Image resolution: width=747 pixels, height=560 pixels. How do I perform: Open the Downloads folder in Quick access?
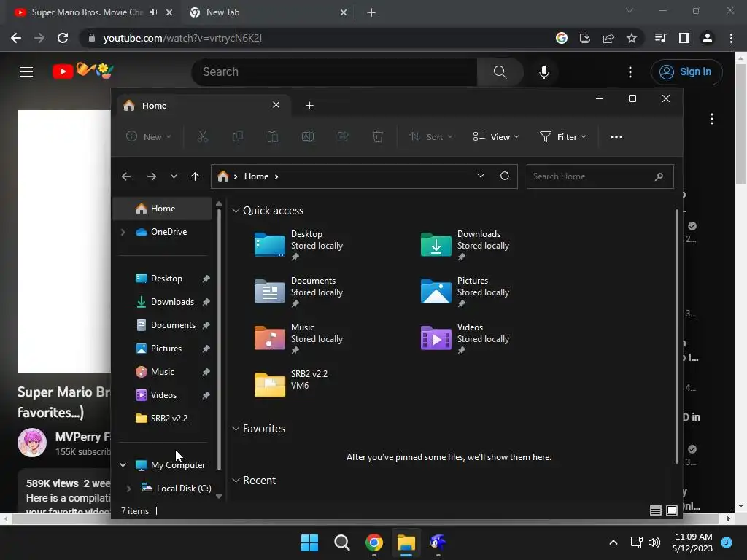[465, 245]
